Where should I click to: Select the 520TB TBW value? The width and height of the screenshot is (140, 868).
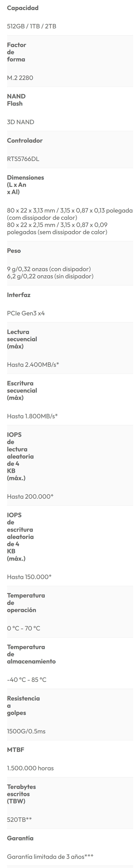coord(20,819)
